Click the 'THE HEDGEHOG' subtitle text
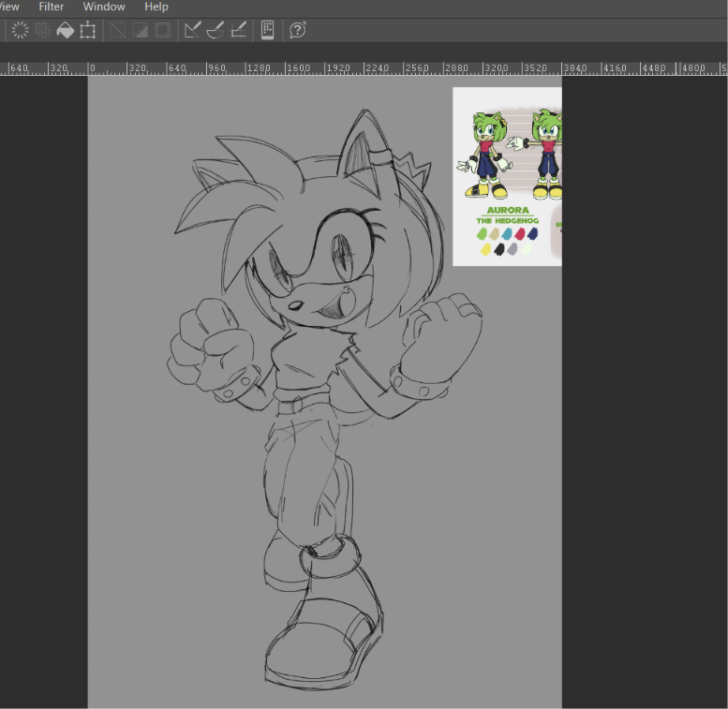Viewport: 728px width, 709px height. tap(508, 221)
